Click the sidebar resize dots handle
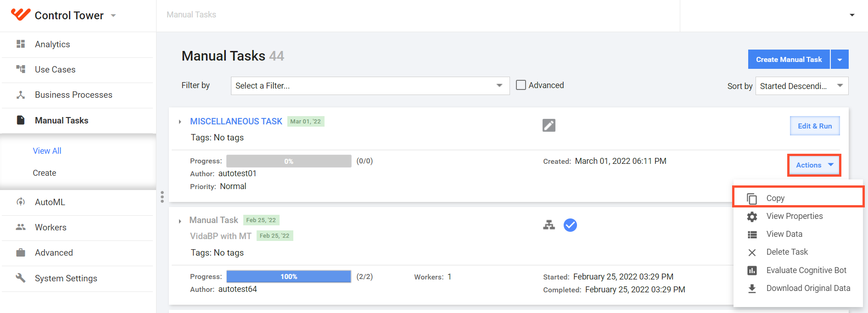This screenshot has height=313, width=868. (x=162, y=197)
